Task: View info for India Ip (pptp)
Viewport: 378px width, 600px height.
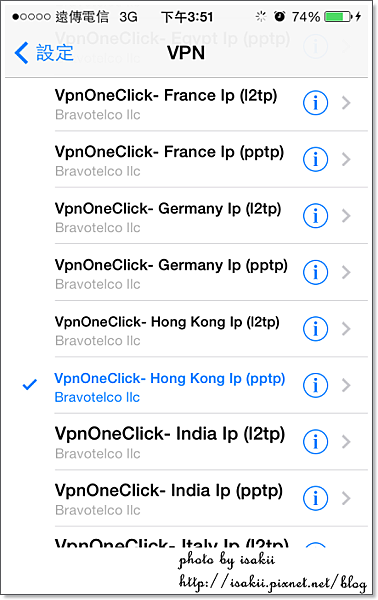Action: [x=315, y=498]
